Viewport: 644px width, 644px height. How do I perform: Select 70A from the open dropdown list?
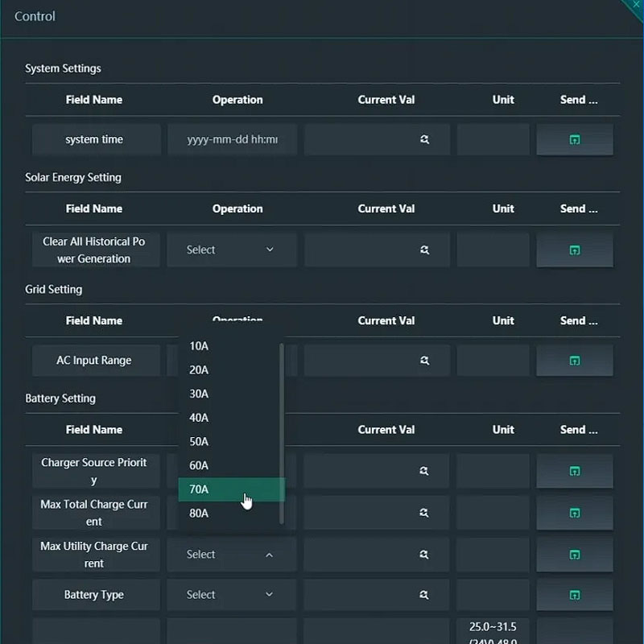(232, 489)
